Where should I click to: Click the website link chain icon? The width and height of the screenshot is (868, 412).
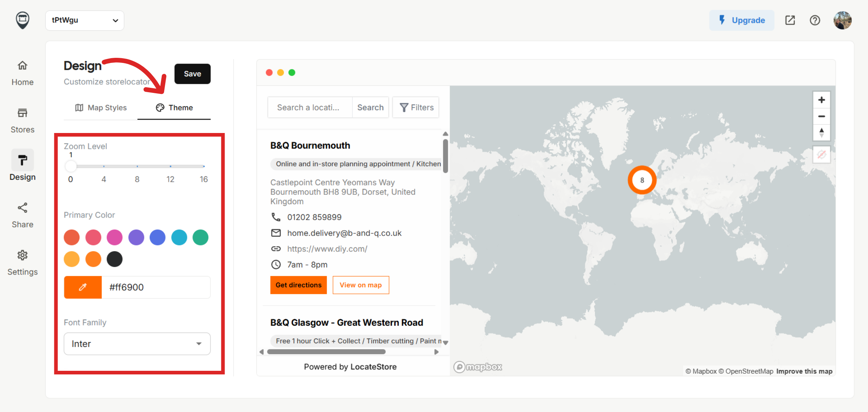click(276, 249)
